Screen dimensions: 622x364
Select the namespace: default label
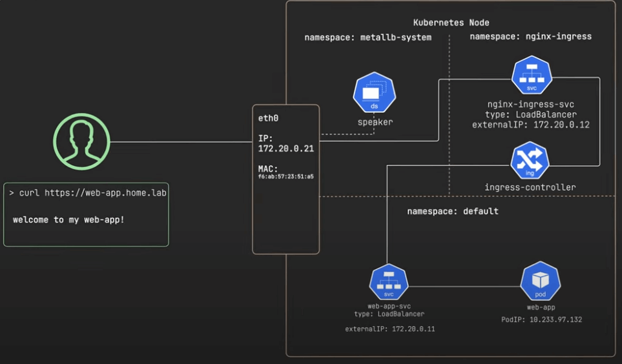point(452,211)
